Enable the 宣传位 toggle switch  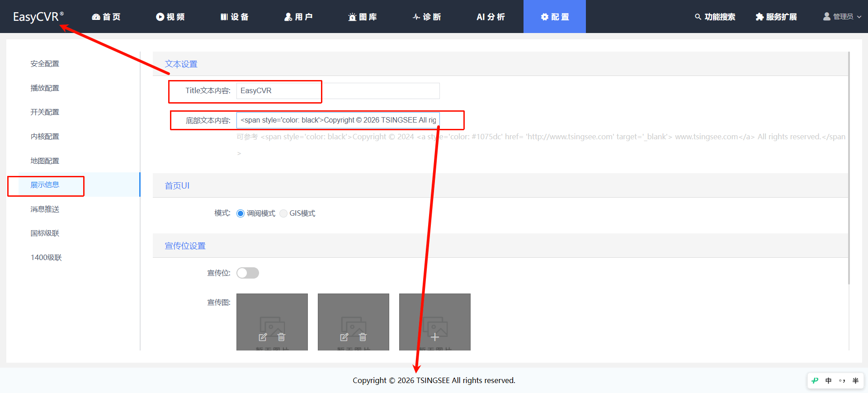click(x=248, y=273)
